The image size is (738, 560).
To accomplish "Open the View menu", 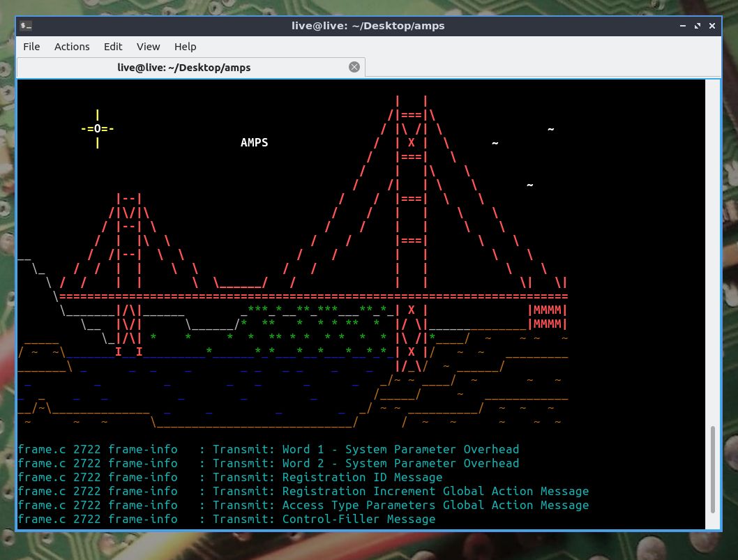I will [x=149, y=47].
